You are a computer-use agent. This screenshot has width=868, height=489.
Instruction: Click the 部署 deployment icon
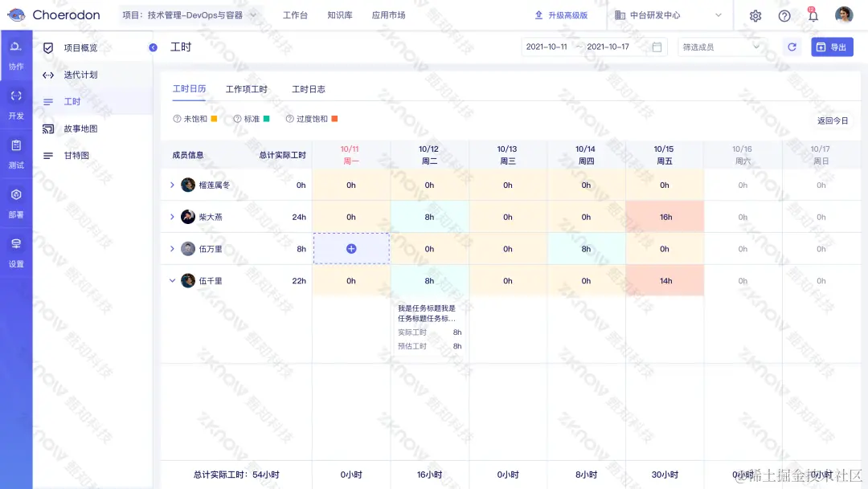pos(15,203)
